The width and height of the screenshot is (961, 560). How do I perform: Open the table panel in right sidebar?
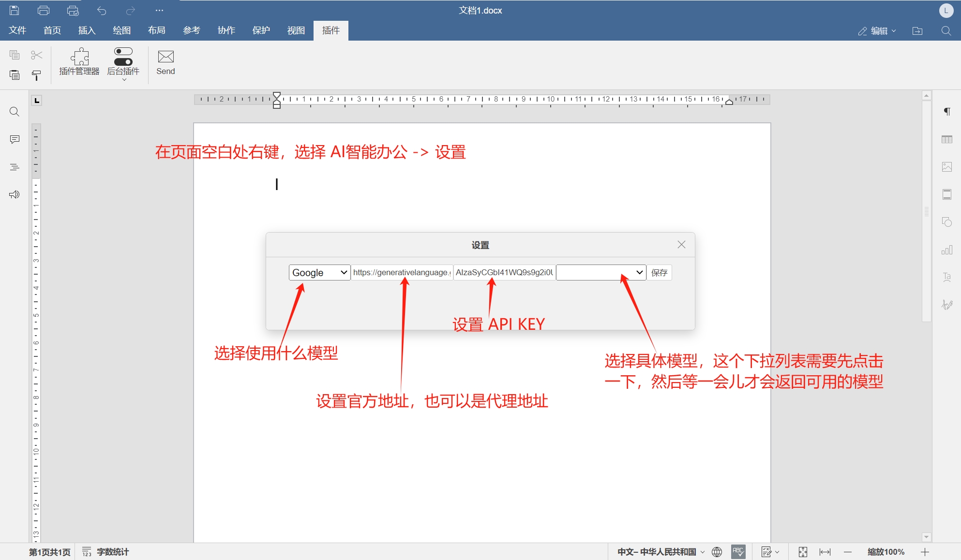click(x=947, y=139)
